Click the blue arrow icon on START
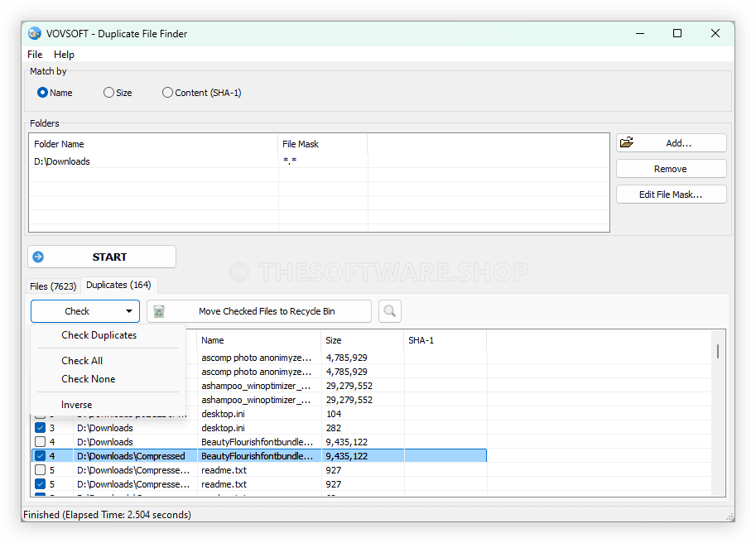Screen dimensions: 756x543 coord(39,257)
